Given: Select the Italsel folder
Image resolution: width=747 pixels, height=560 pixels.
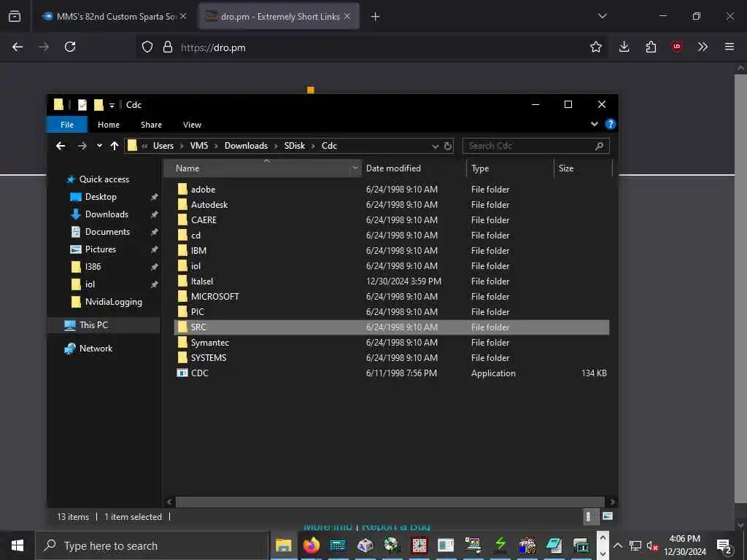Looking at the screenshot, I should pyautogui.click(x=202, y=281).
